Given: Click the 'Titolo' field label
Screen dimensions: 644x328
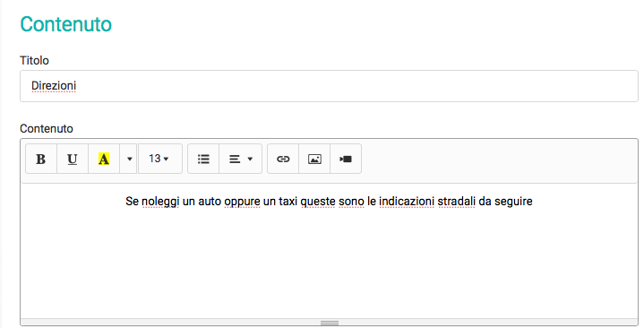Looking at the screenshot, I should (35, 60).
